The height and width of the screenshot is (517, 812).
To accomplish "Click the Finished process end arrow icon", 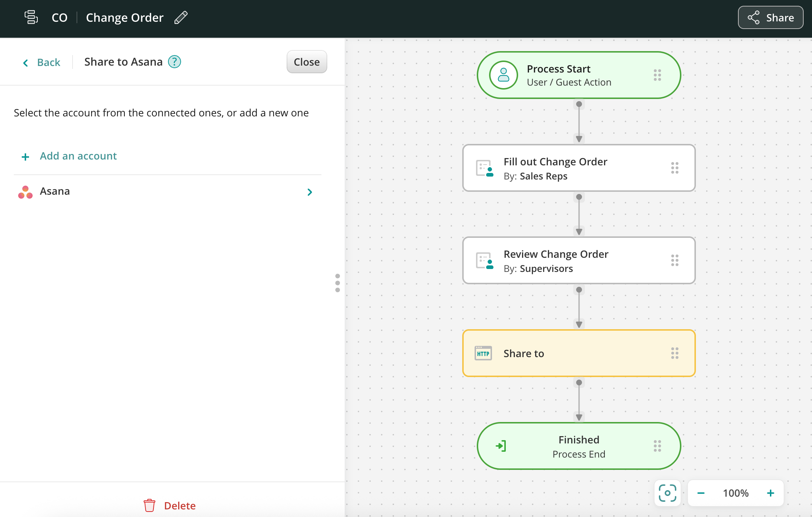I will (501, 446).
